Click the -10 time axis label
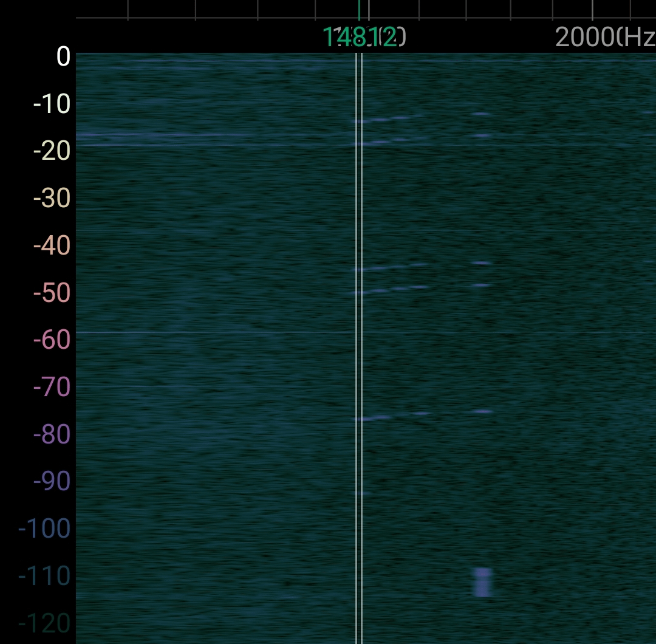 point(52,103)
